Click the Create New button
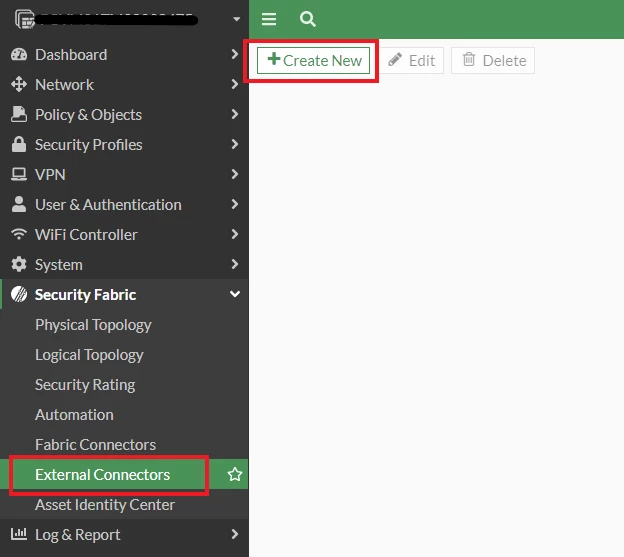 click(313, 60)
